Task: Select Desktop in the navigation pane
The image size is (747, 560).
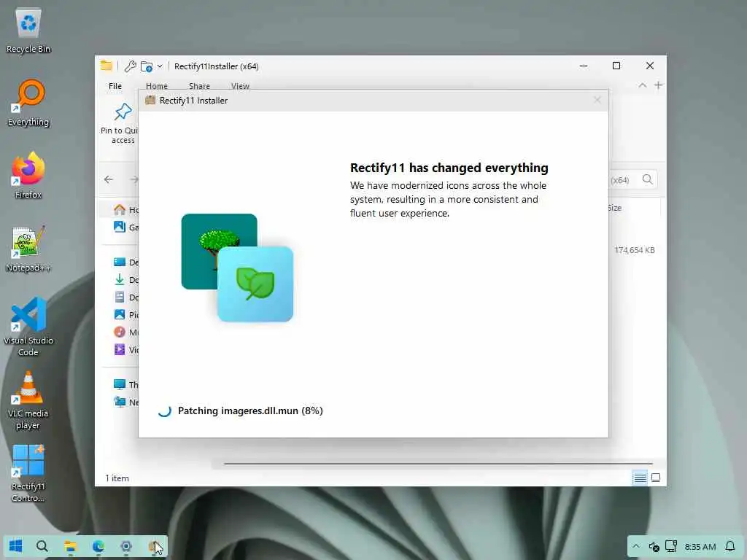Action: 125,262
